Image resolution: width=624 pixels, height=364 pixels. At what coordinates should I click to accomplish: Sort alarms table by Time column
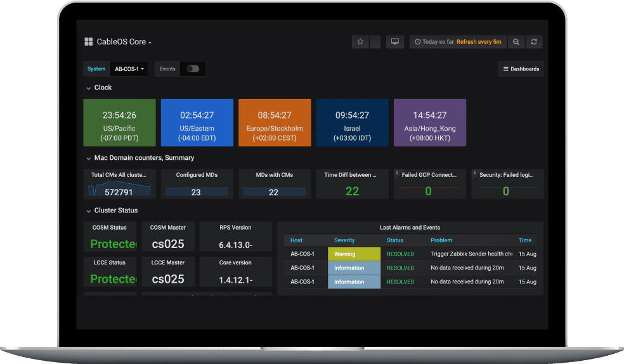525,240
